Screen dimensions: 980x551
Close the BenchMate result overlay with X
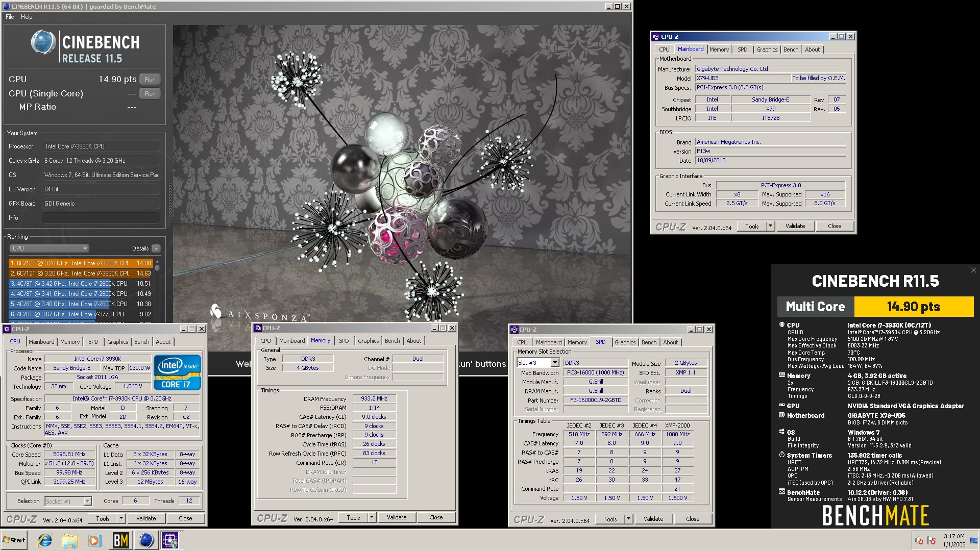tap(973, 270)
